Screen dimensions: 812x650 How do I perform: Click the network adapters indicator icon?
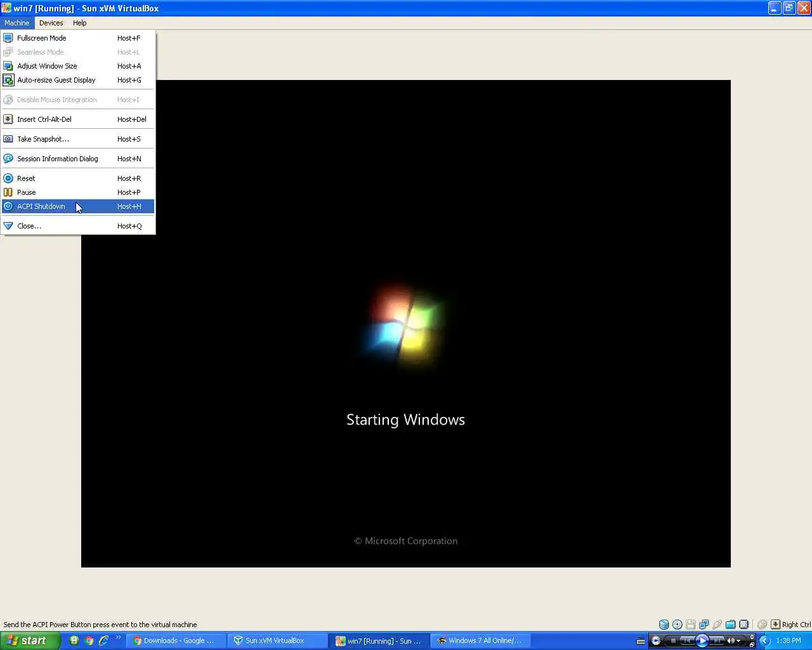click(x=704, y=625)
